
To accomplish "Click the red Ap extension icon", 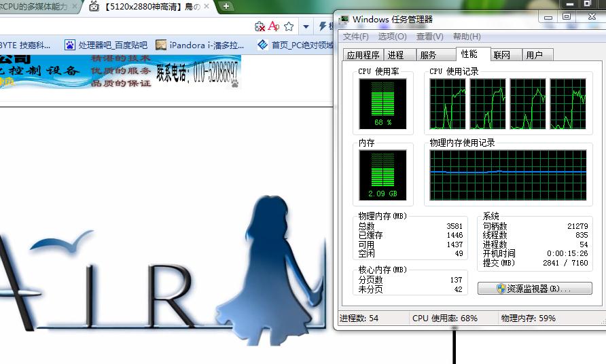I will [x=274, y=26].
